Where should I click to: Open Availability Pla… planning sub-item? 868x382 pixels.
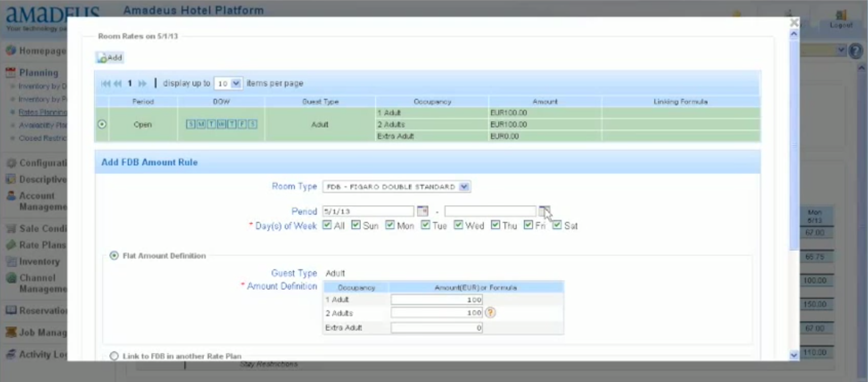(x=42, y=125)
